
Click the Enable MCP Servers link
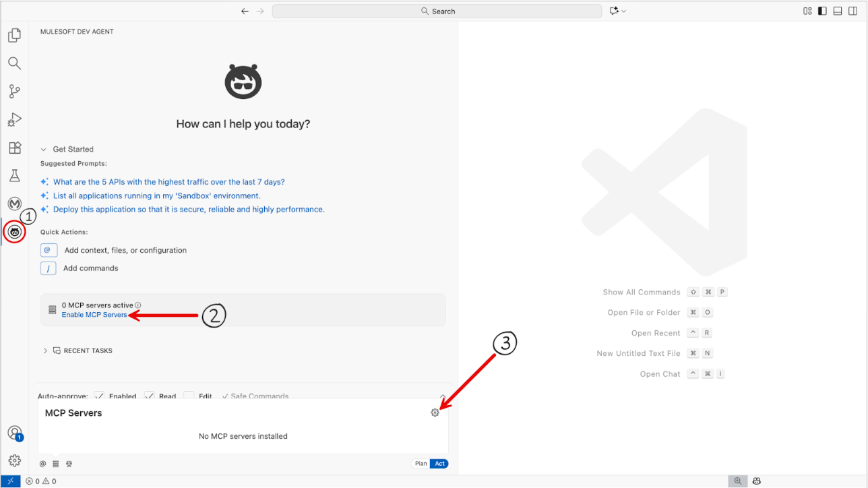(94, 315)
